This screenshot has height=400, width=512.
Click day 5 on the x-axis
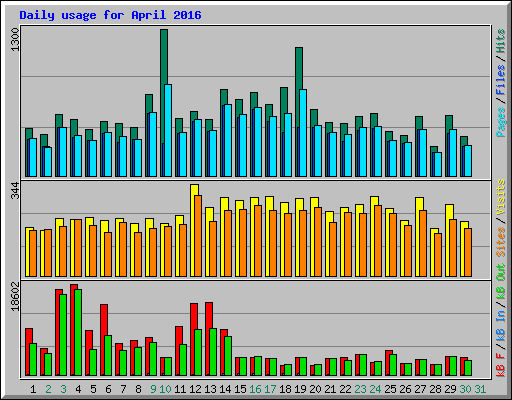pos(93,389)
